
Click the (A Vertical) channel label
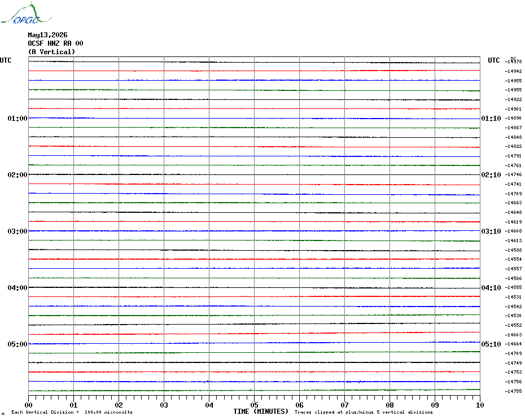(x=51, y=52)
